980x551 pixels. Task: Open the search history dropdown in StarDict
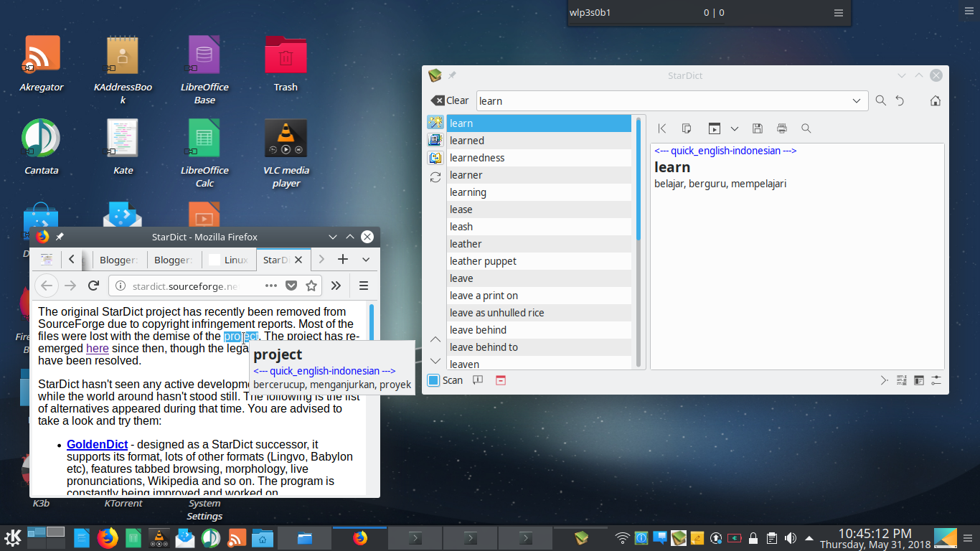point(856,100)
